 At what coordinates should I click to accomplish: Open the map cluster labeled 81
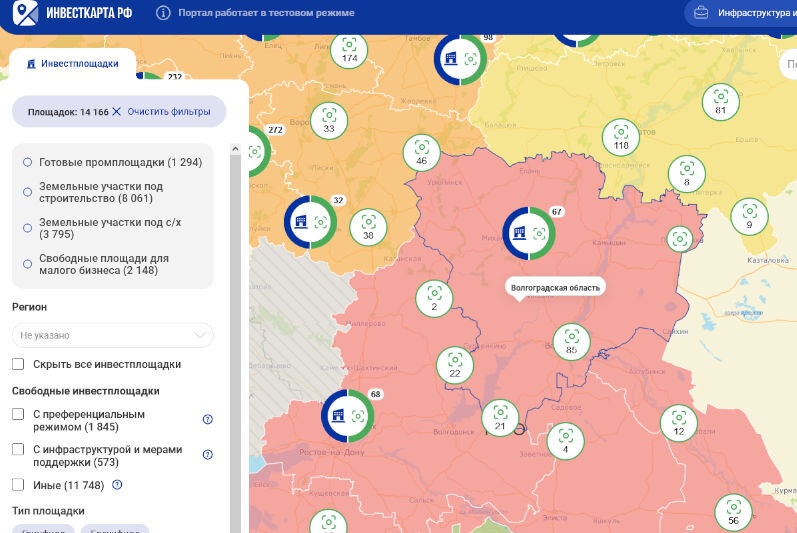click(720, 102)
